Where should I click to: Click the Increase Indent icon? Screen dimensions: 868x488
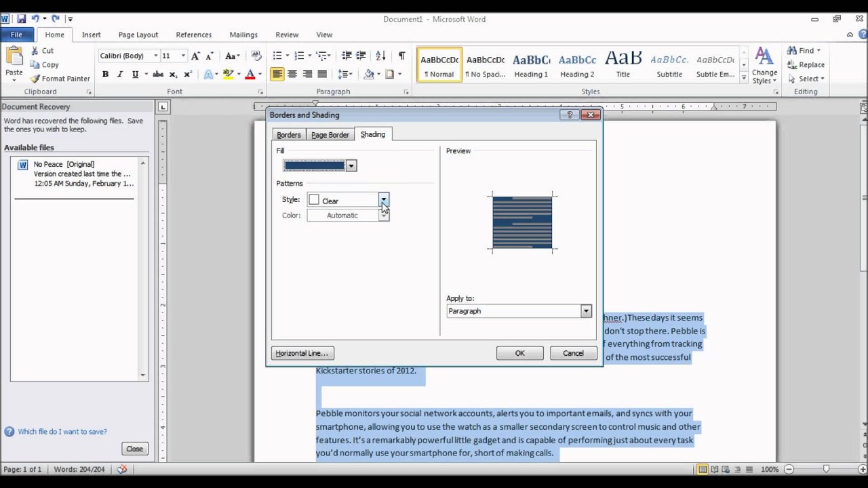(361, 56)
